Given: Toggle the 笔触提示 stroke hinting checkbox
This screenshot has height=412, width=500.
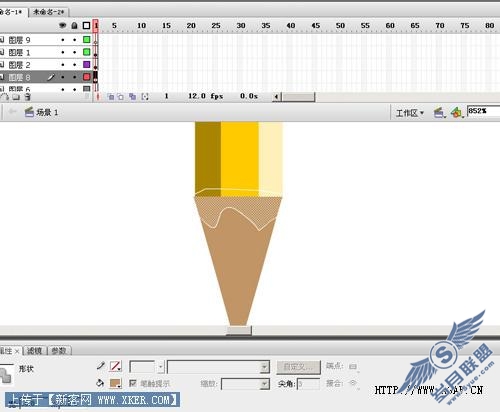Looking at the screenshot, I should click(x=133, y=383).
